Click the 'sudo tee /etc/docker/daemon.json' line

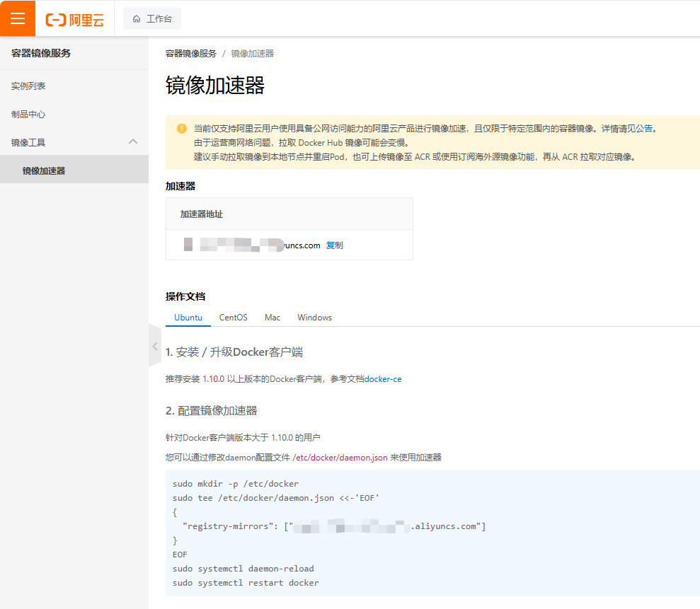276,498
